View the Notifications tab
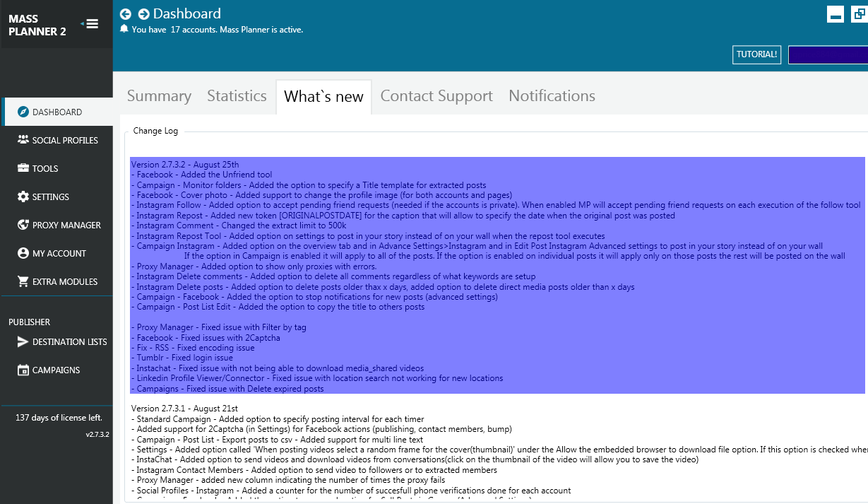 point(552,96)
